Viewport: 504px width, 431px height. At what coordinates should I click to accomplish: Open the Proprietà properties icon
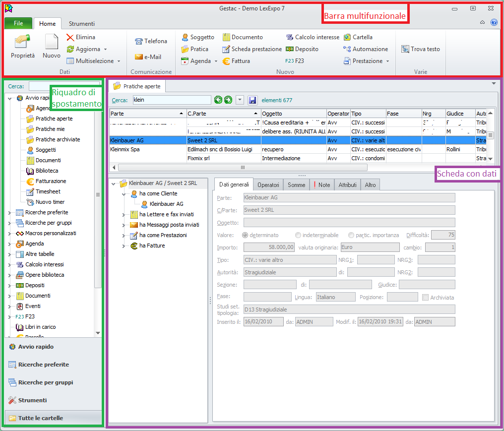[x=22, y=47]
